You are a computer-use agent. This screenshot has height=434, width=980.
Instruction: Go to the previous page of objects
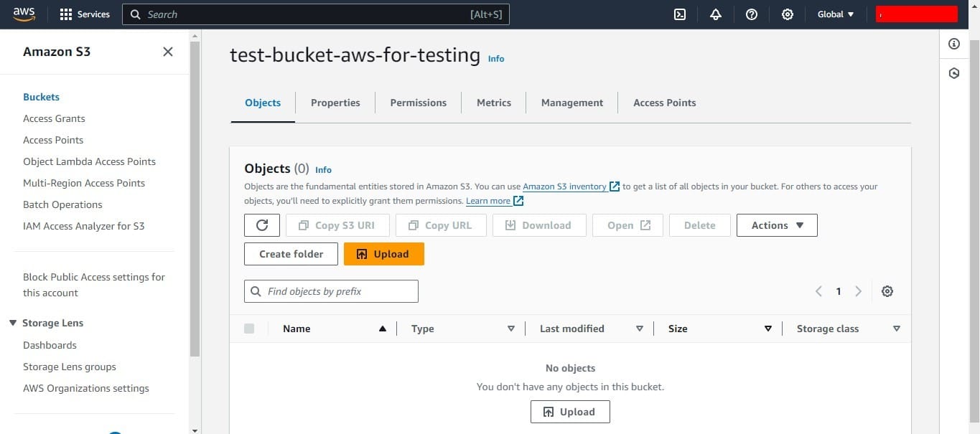coord(818,291)
